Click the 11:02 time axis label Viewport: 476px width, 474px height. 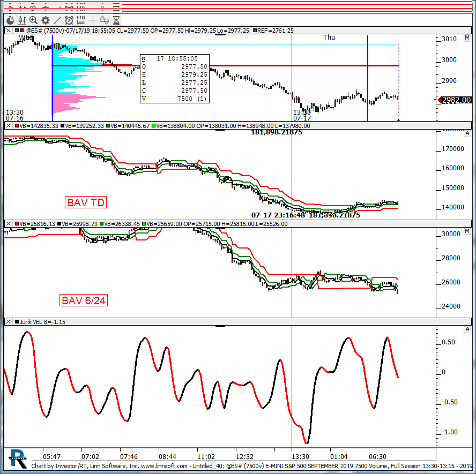pos(206,456)
